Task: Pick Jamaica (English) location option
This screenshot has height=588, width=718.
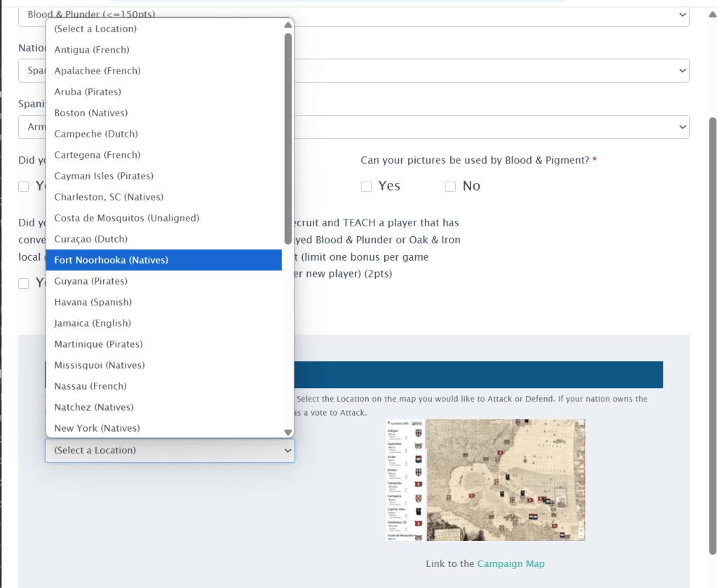Action: click(x=93, y=323)
